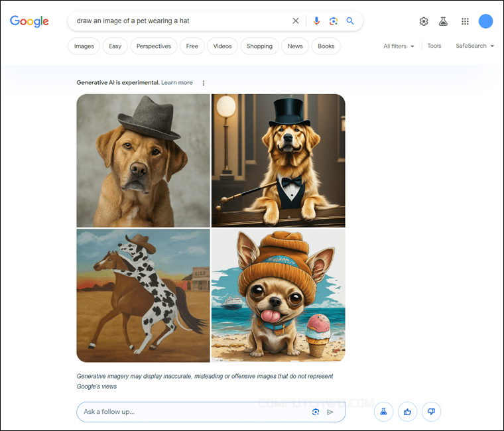Send follow-up with the arrow icon
This screenshot has height=431, width=504.
[x=330, y=412]
